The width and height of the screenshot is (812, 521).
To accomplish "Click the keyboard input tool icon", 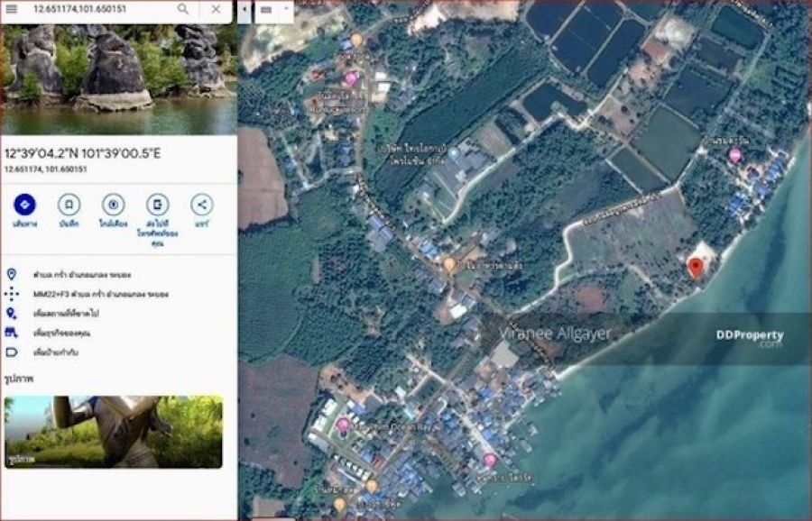I will [268, 10].
